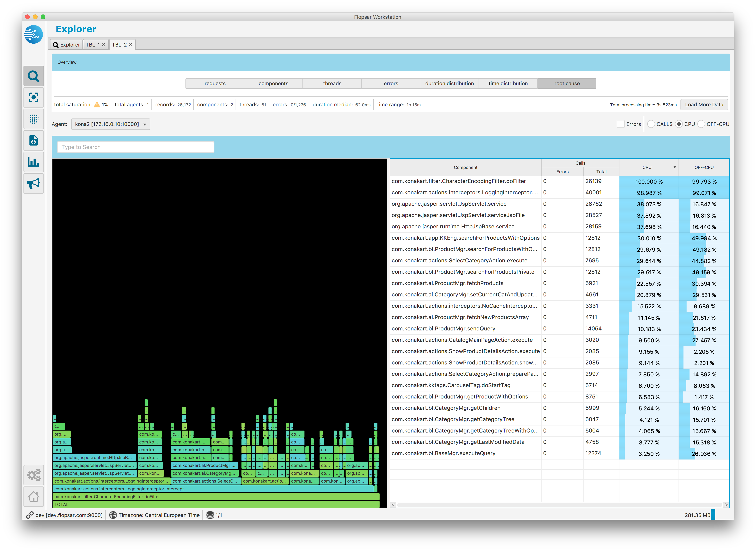Go to the home icon

pyautogui.click(x=33, y=497)
